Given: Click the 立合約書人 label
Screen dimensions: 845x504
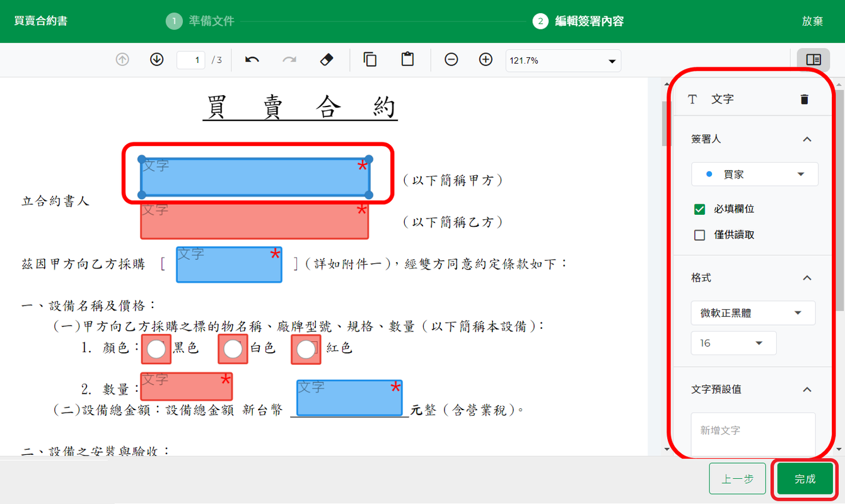Looking at the screenshot, I should point(56,202).
